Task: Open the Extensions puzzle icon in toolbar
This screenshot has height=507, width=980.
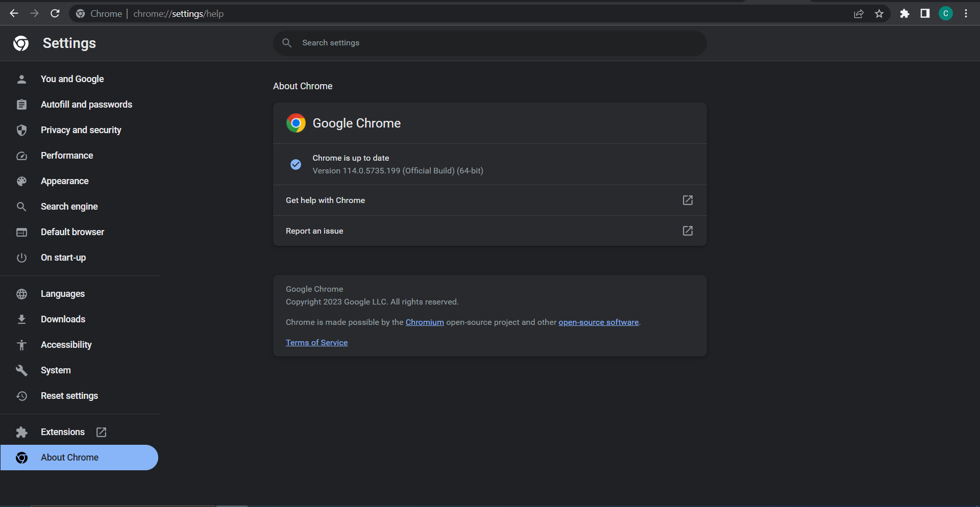Action: tap(904, 14)
